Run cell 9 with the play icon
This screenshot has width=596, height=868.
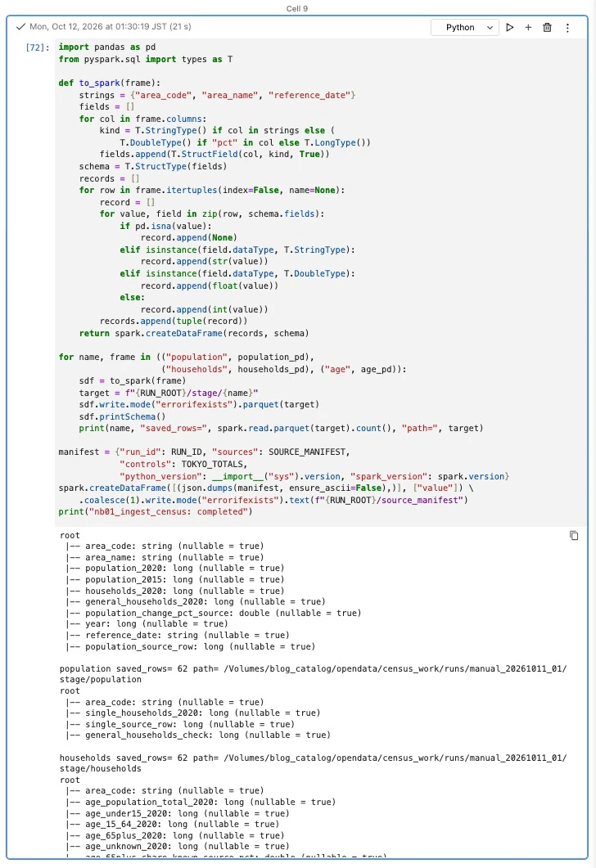(x=509, y=27)
